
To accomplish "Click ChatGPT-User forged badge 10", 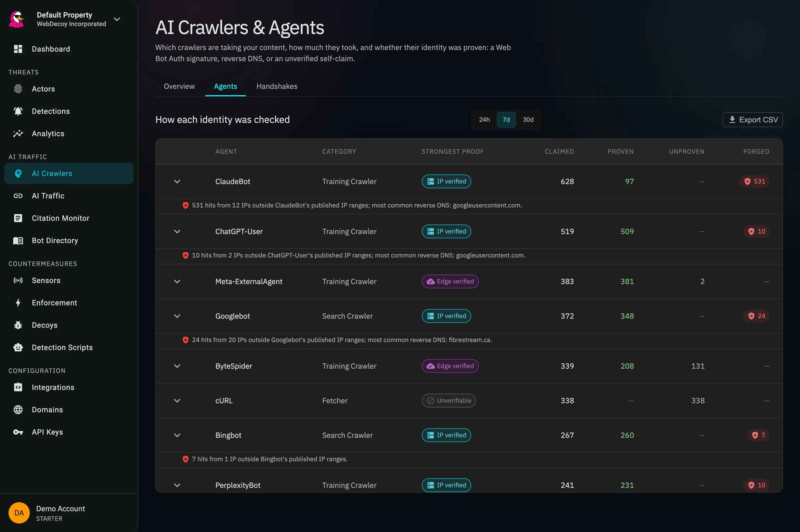I will [x=756, y=231].
